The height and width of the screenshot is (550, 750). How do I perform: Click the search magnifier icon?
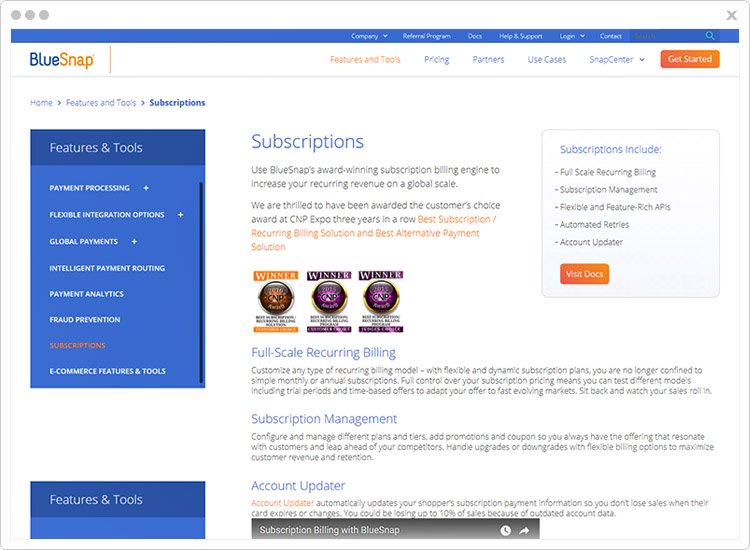[x=710, y=35]
